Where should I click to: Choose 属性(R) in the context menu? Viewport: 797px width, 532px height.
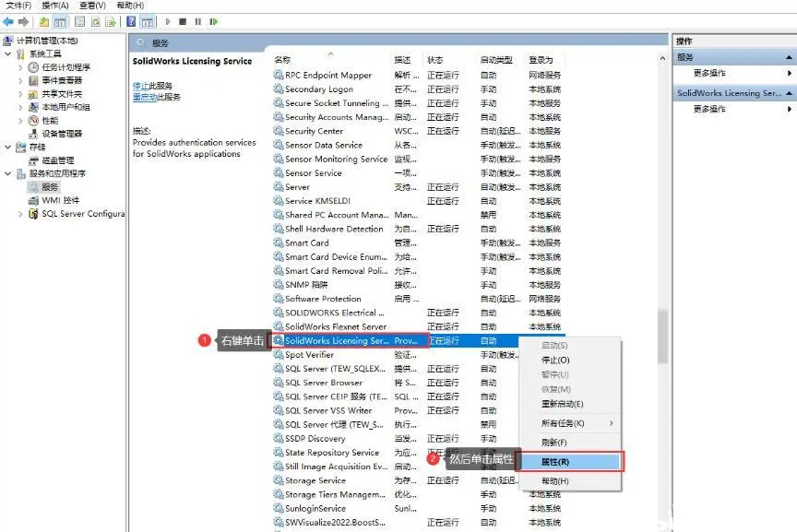(x=569, y=461)
